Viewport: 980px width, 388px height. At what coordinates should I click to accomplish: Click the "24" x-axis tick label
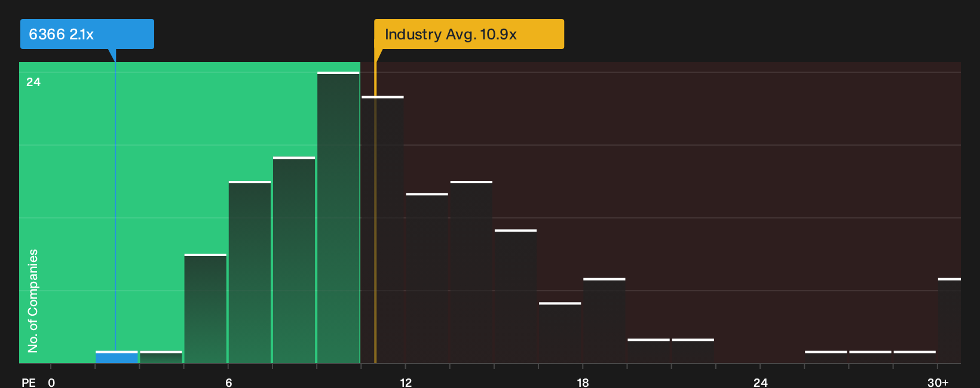tap(760, 383)
